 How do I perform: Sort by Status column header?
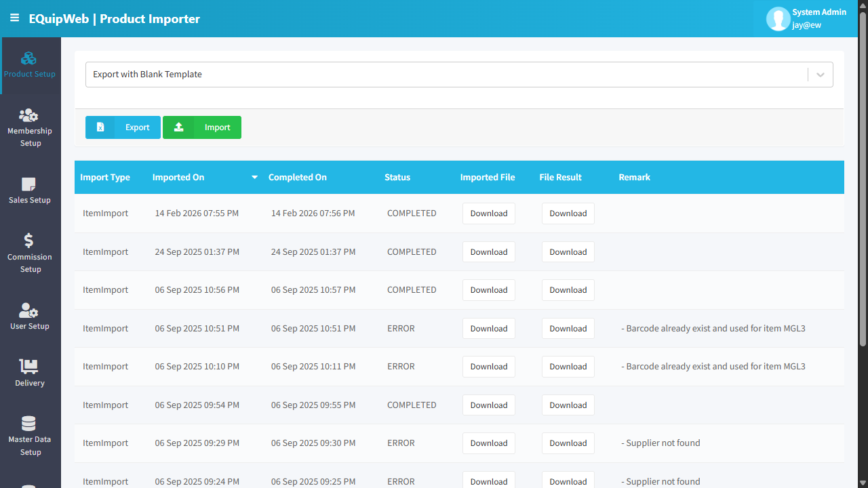tap(397, 178)
